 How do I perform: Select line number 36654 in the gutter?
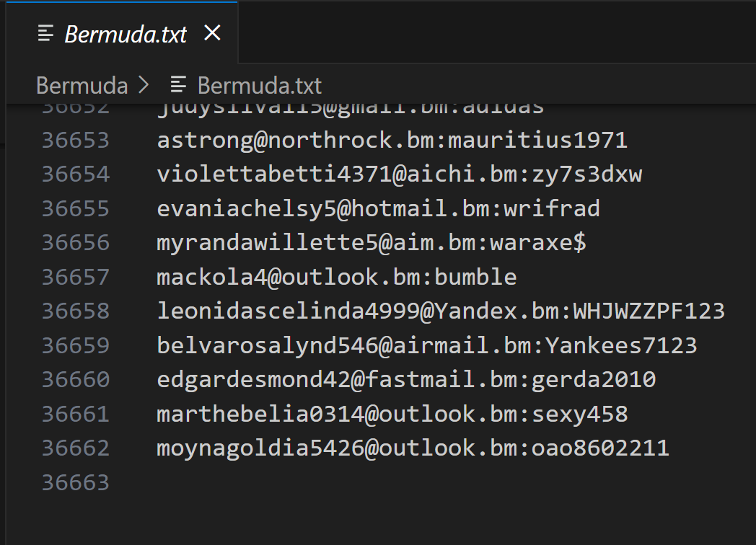75,174
